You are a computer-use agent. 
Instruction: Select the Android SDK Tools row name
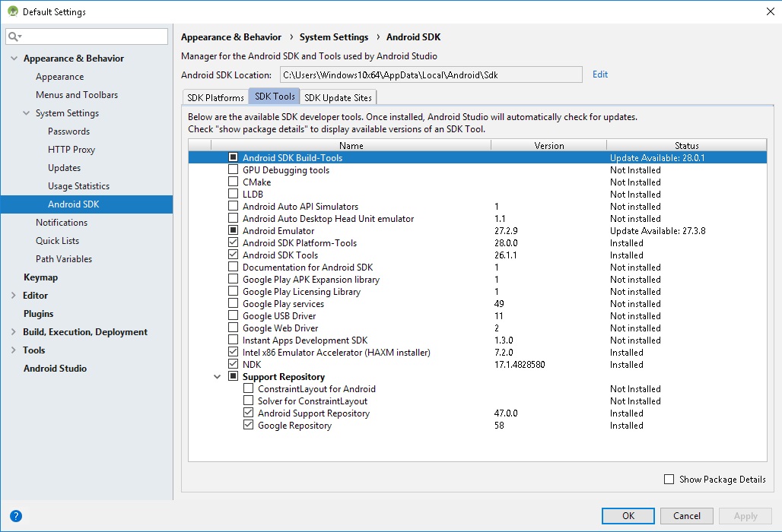280,255
